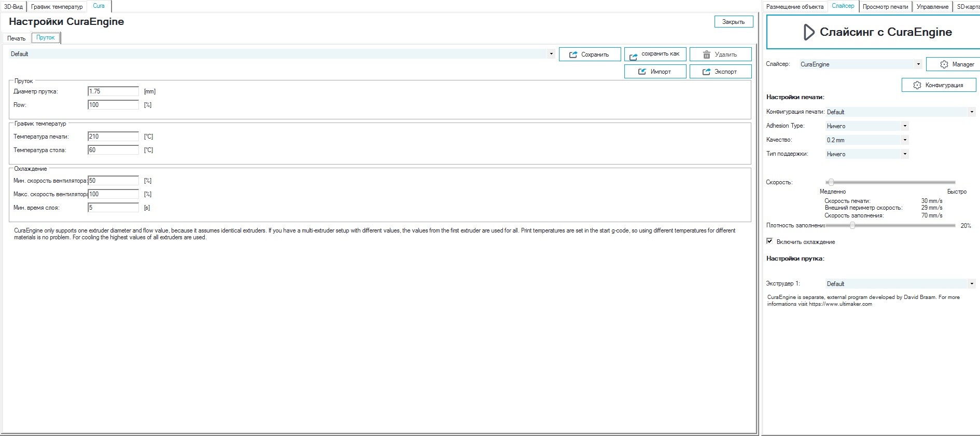980x436 pixels.
Task: Click the Мин. время слоя field
Action: coord(113,208)
